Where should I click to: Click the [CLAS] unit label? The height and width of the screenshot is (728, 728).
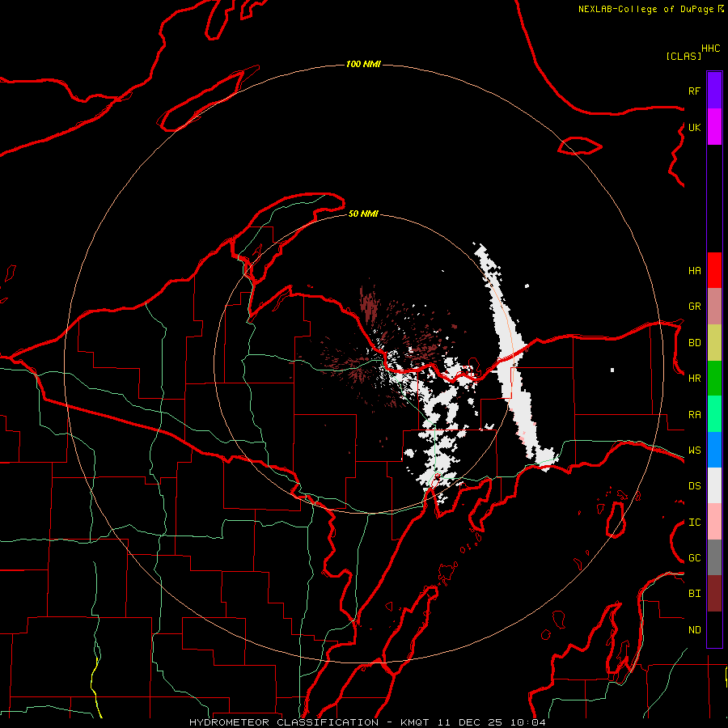pyautogui.click(x=684, y=56)
